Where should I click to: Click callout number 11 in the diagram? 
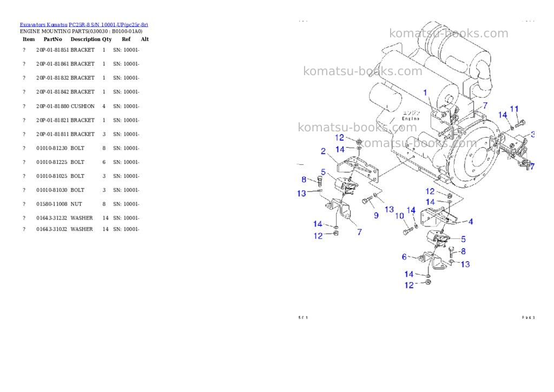(515, 109)
